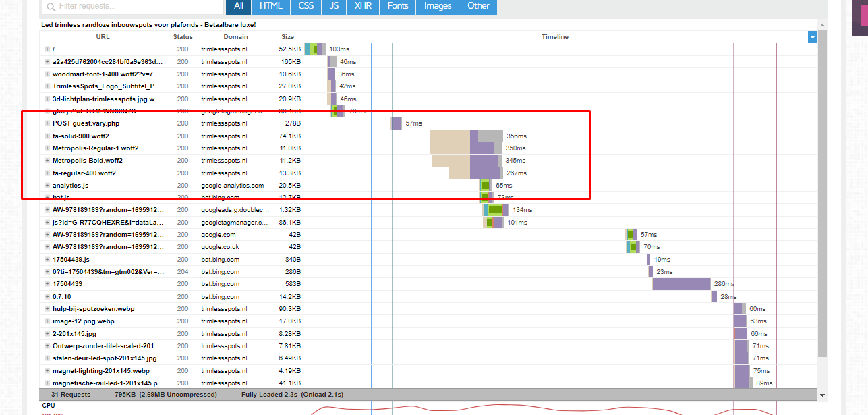868x415 pixels.
Task: Click the 52.5KB size of root request
Action: (289, 49)
